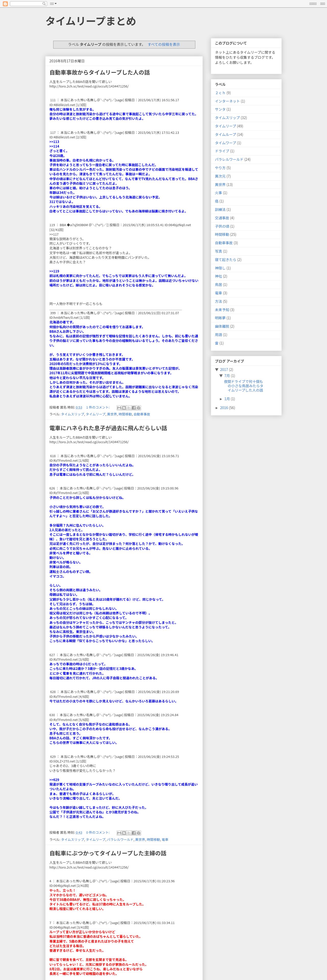Select sidebar label 雷
The image size is (327, 980).
click(217, 343)
